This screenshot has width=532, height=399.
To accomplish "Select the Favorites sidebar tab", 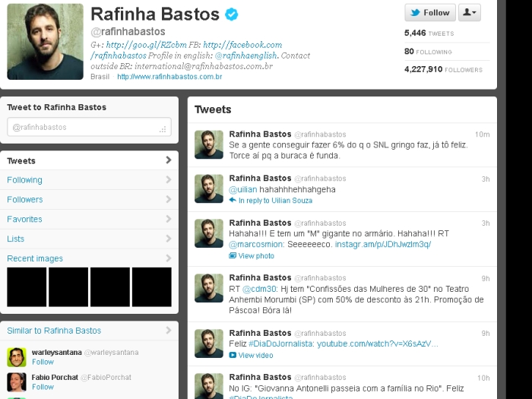I will click(x=89, y=219).
